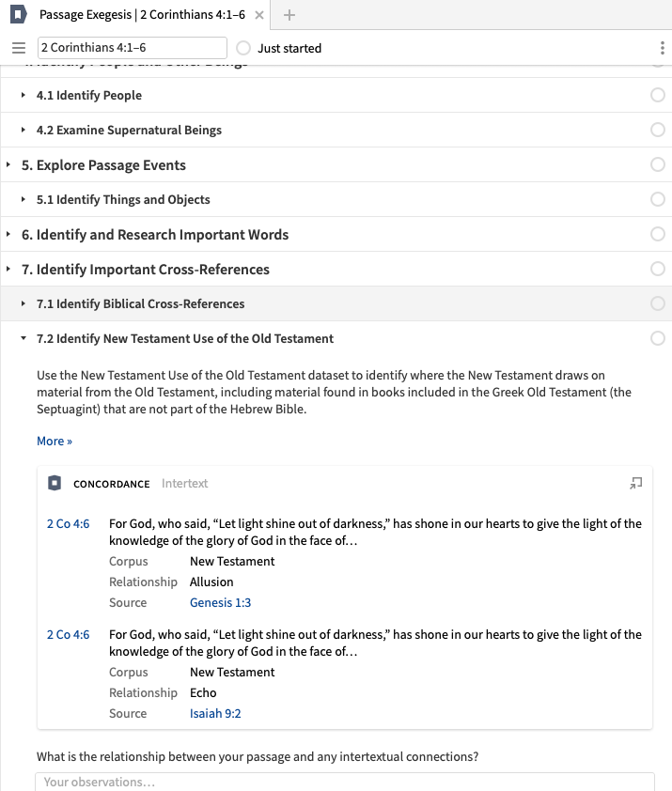
Task: Click the Passage Exegesis tab icon
Action: pos(17,15)
